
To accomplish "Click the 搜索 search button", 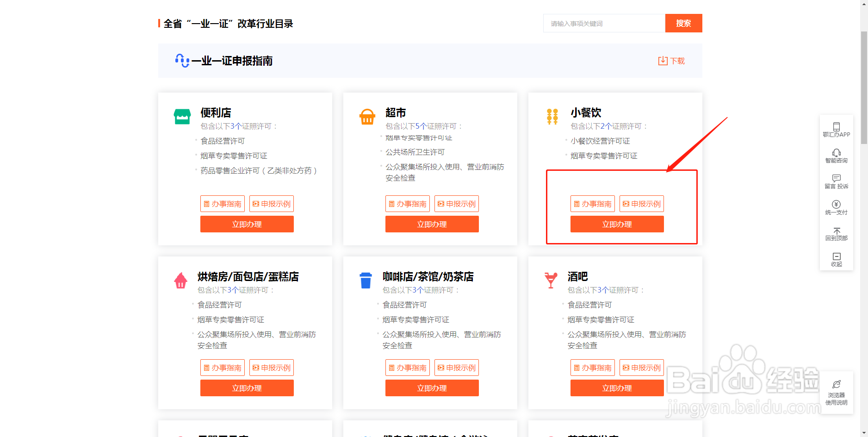I will (x=683, y=23).
